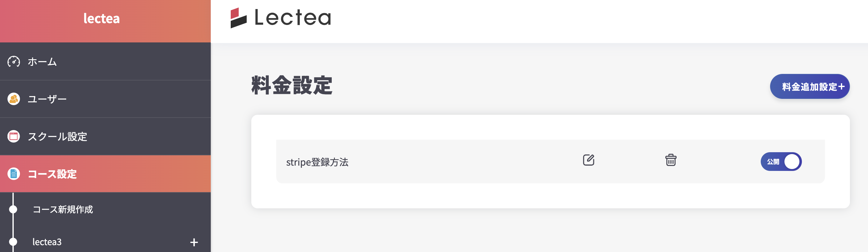This screenshot has height=252, width=868.
Task: Edit the stripe登録方法 pricing entry
Action: [x=588, y=160]
